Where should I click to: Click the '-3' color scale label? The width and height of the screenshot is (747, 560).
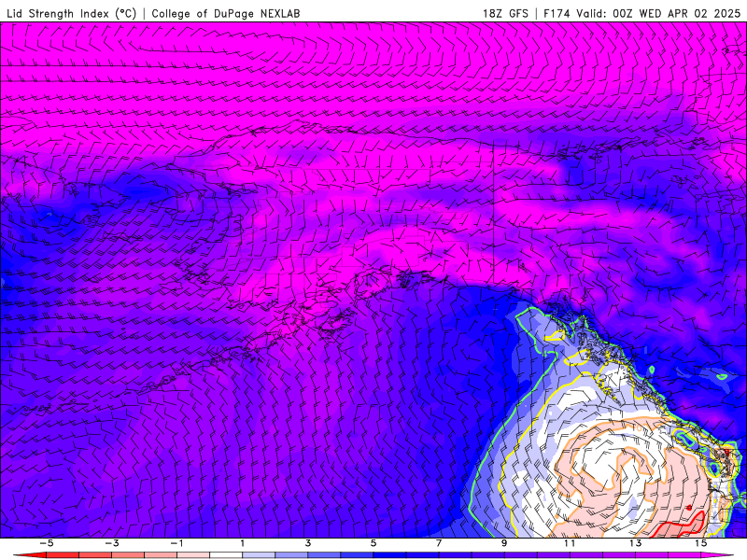111,543
